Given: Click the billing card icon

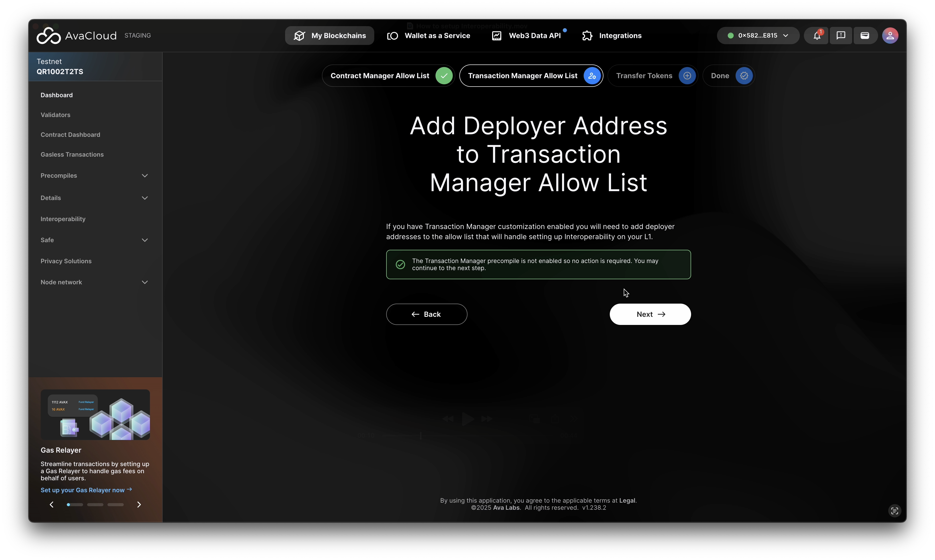Looking at the screenshot, I should 865,36.
